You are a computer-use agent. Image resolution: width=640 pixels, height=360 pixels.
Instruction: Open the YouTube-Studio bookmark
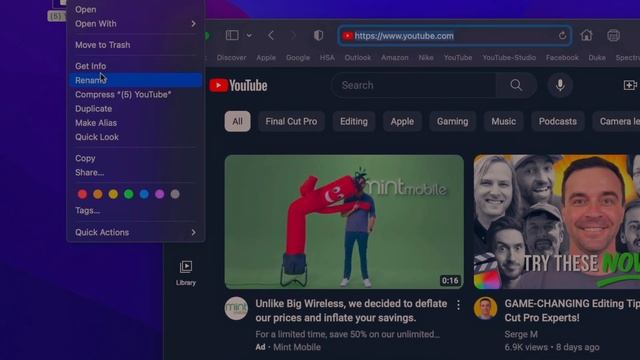pyautogui.click(x=509, y=58)
